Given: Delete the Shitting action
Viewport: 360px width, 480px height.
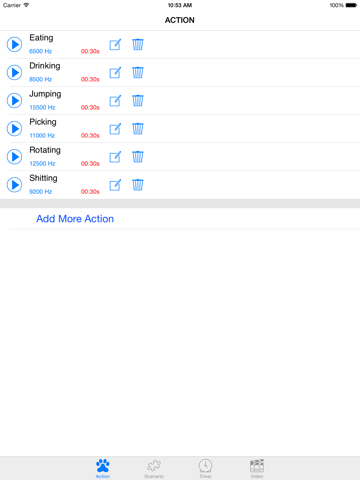Looking at the screenshot, I should click(138, 185).
